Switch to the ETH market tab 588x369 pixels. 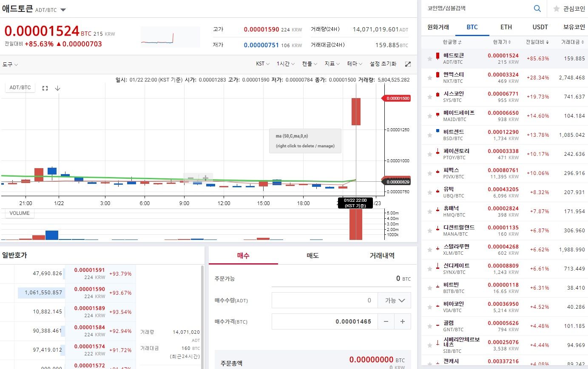[x=506, y=27]
